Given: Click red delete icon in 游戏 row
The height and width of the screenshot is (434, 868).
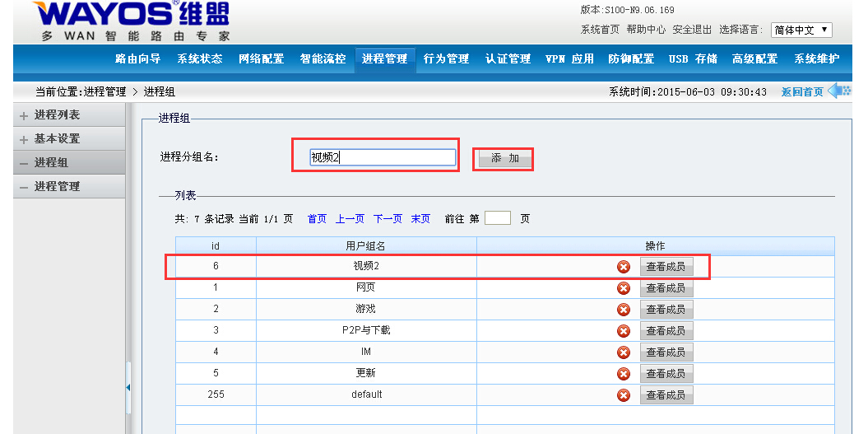Looking at the screenshot, I should [624, 309].
